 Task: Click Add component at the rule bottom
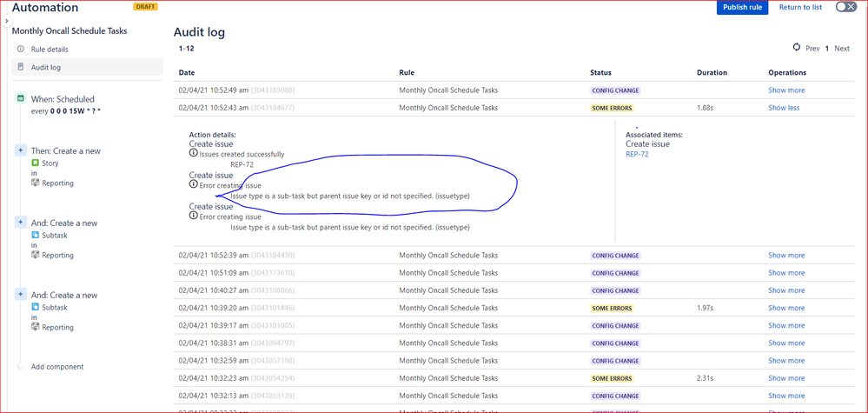coord(57,367)
